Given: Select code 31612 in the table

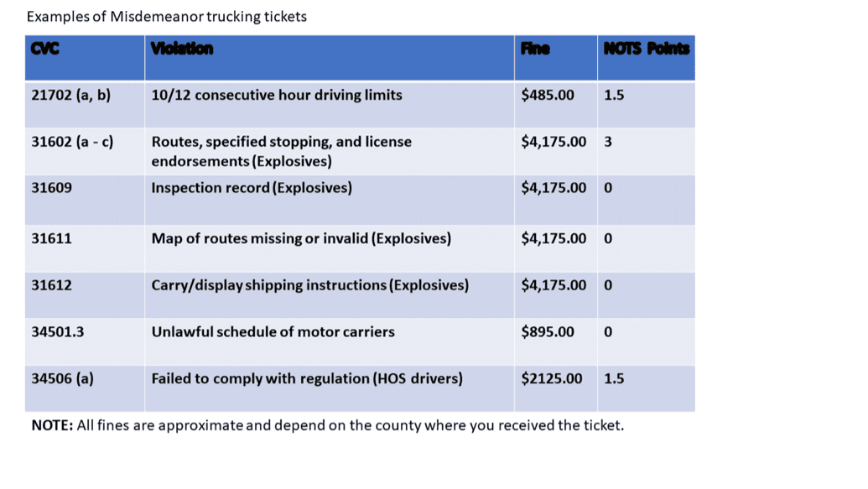Looking at the screenshot, I should (51, 285).
